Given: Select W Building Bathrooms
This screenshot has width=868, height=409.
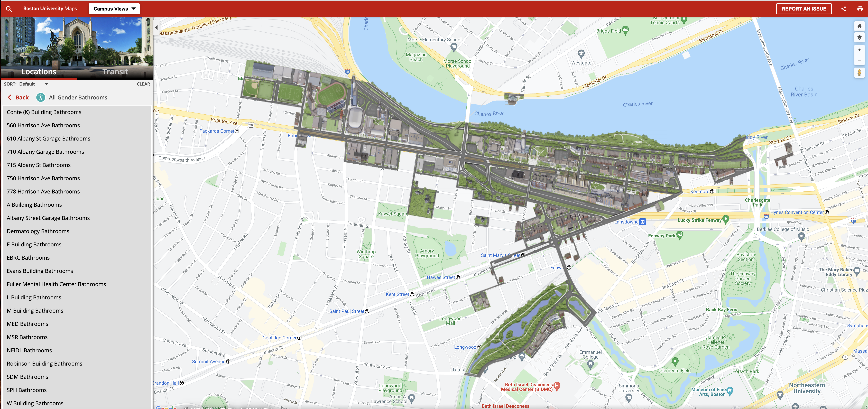Looking at the screenshot, I should click(x=77, y=403).
